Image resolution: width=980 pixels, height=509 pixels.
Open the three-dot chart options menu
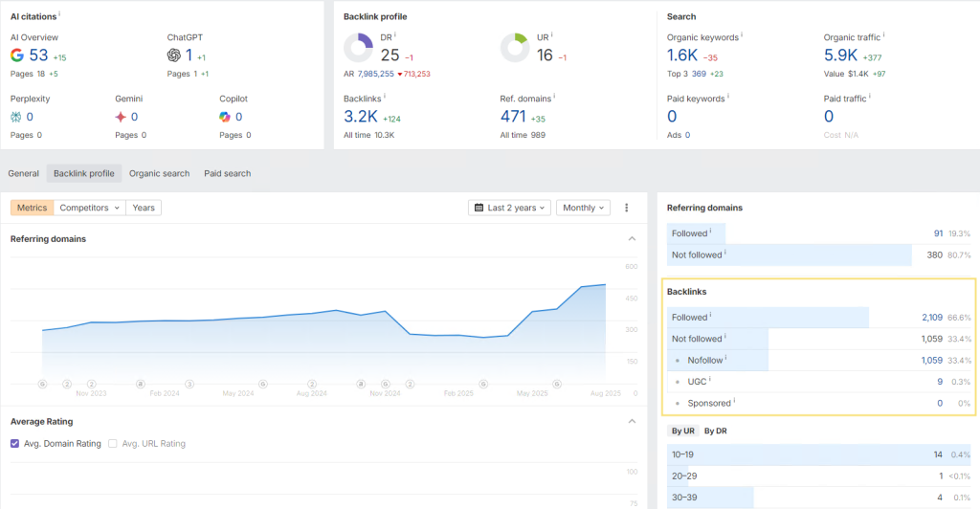point(627,208)
